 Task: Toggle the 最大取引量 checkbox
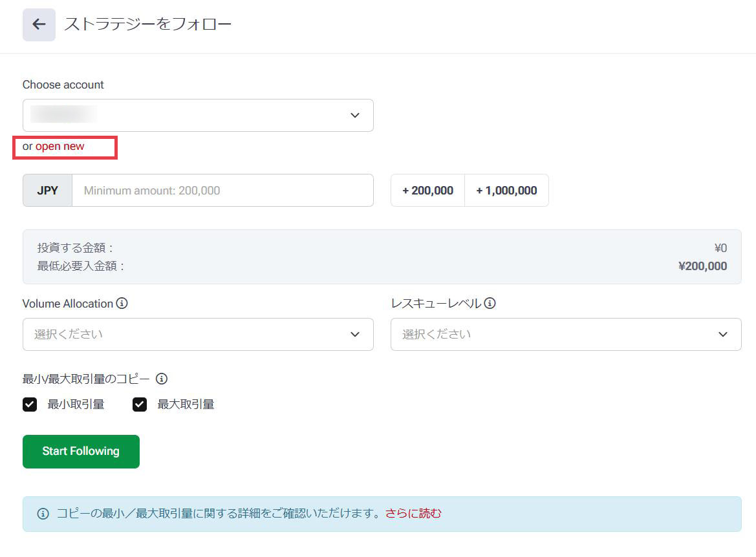coord(140,405)
